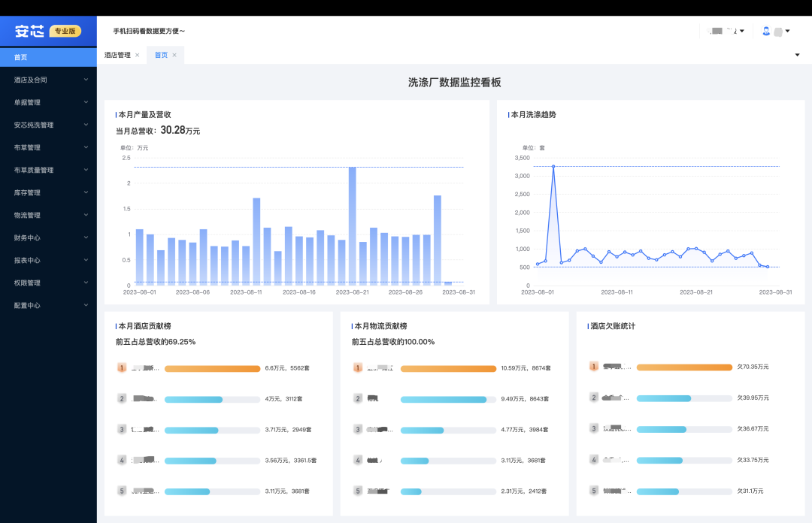
Task: Click the 安芯 logo
Action: pyautogui.click(x=29, y=31)
